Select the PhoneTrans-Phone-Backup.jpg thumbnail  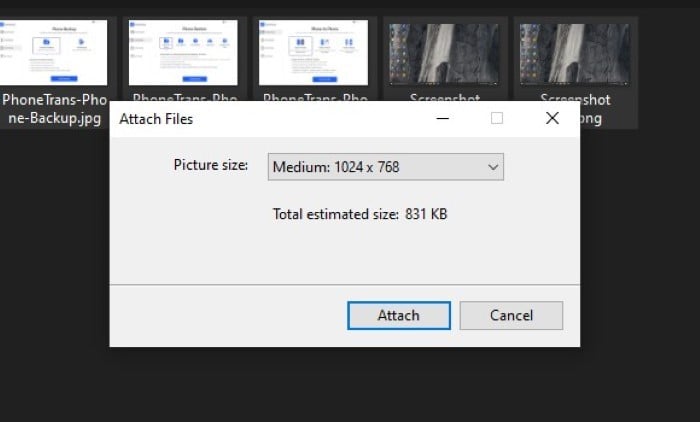tap(54, 52)
